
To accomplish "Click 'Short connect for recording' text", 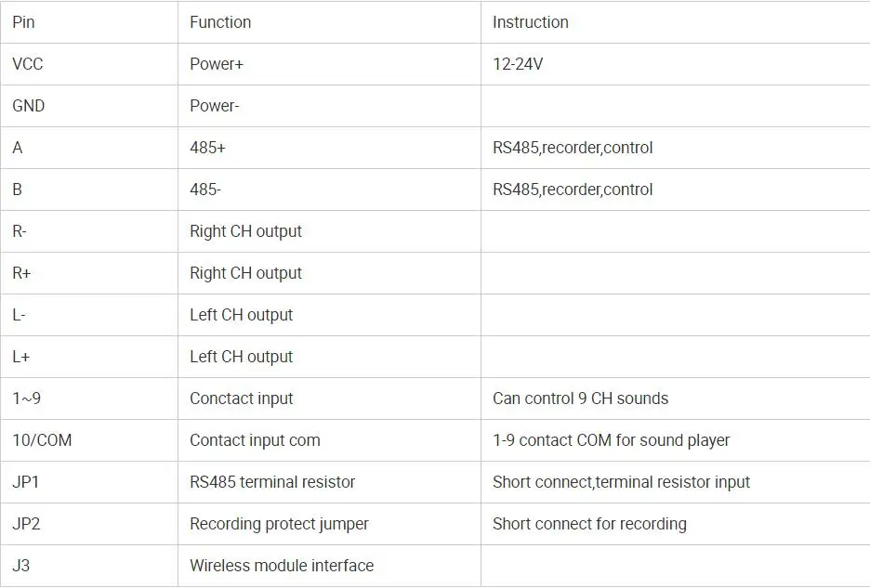I will click(x=589, y=524).
